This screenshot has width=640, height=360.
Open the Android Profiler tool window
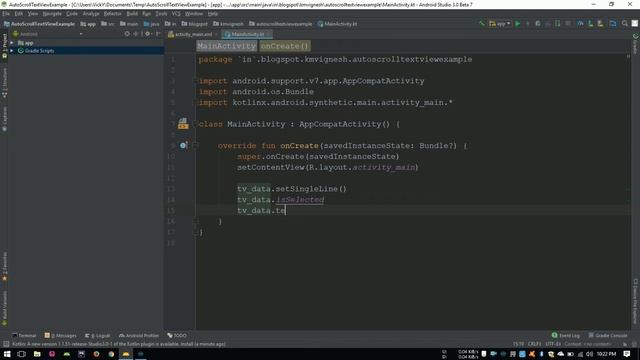point(139,336)
